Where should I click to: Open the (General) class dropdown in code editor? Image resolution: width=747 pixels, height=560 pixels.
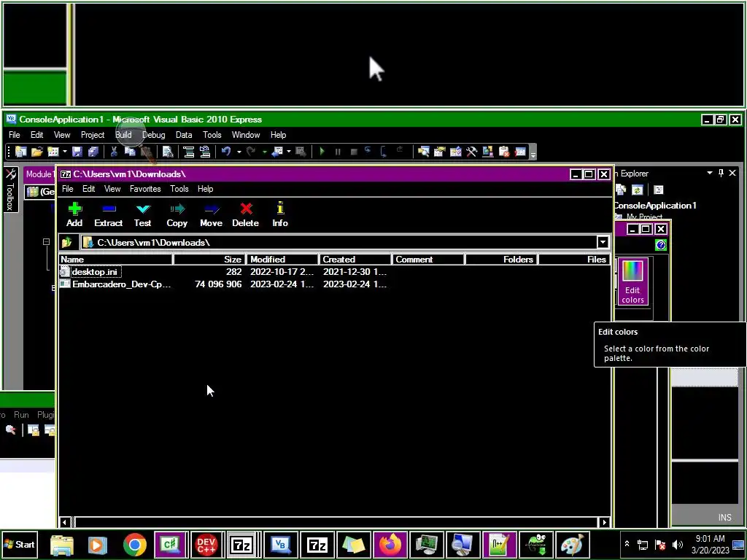(41, 192)
